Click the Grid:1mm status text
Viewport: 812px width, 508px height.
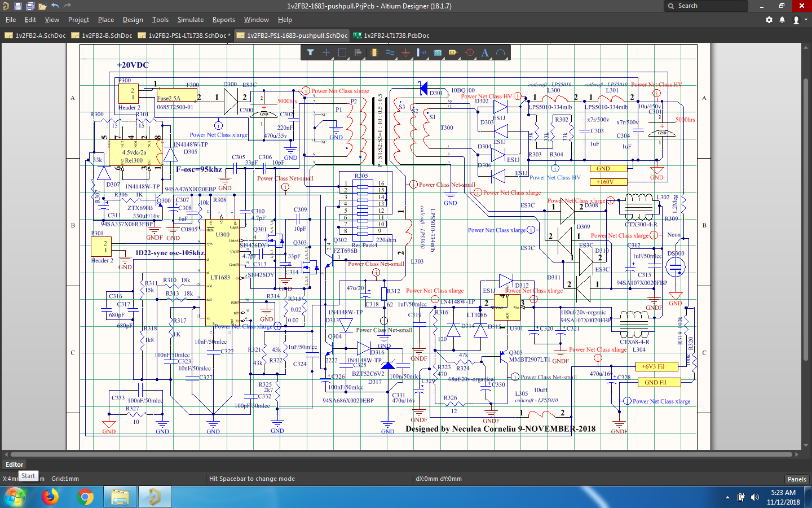point(65,479)
